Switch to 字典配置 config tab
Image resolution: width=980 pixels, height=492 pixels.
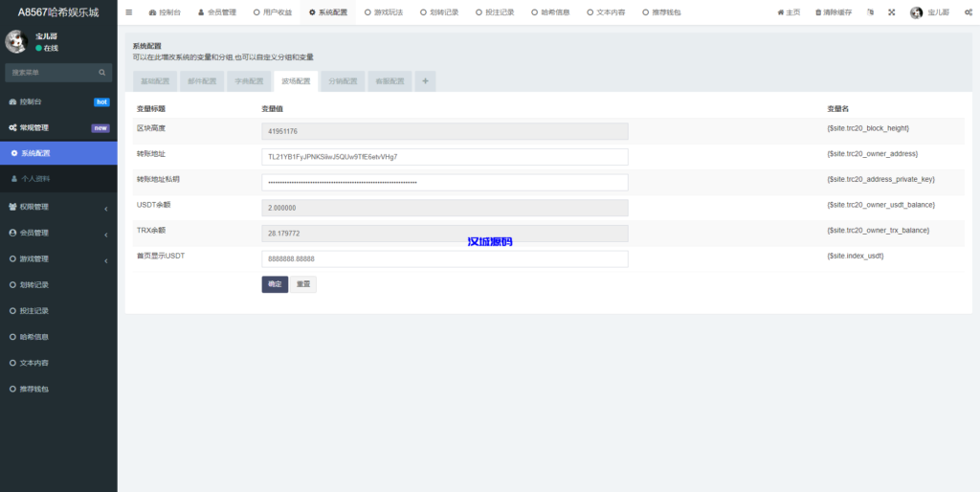tap(249, 81)
